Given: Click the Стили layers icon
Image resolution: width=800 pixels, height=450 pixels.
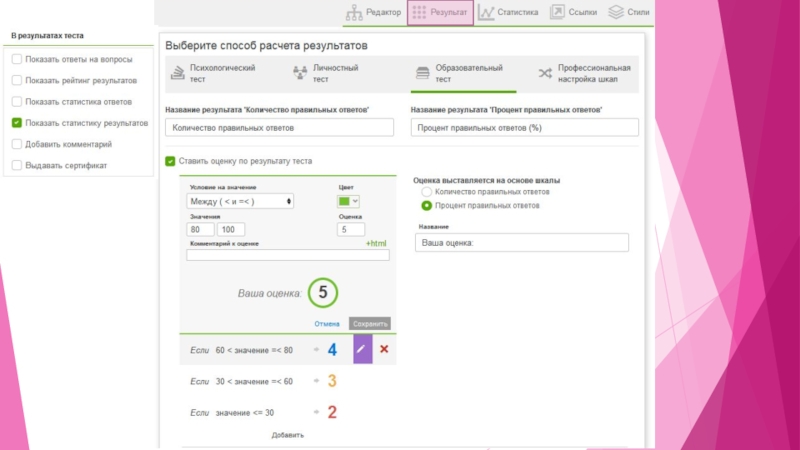Looking at the screenshot, I should coord(616,12).
